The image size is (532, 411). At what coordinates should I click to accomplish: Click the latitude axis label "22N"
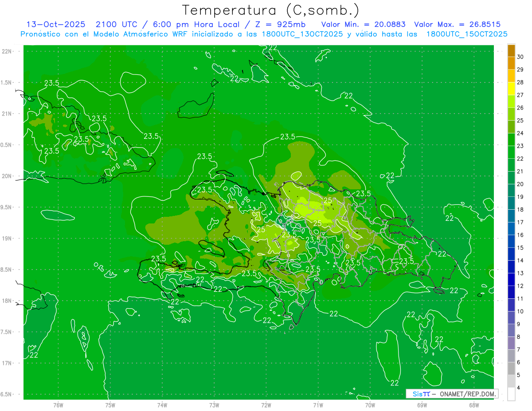point(7,51)
